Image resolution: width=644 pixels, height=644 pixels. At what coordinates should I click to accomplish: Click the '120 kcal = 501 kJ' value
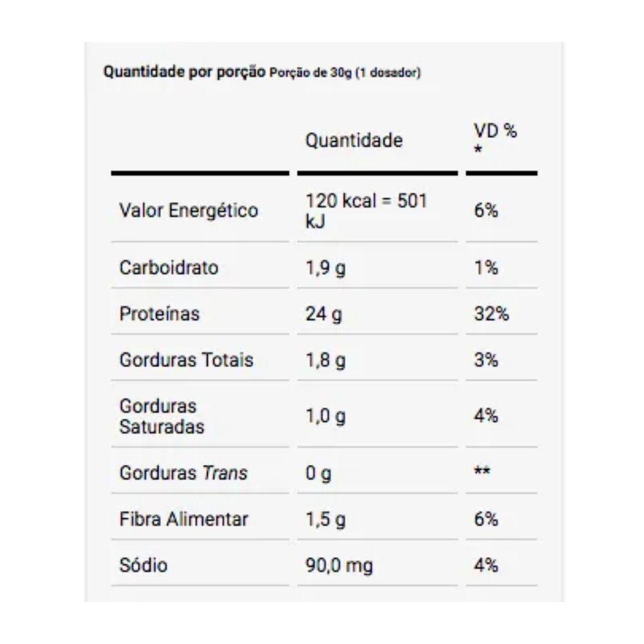pyautogui.click(x=366, y=210)
